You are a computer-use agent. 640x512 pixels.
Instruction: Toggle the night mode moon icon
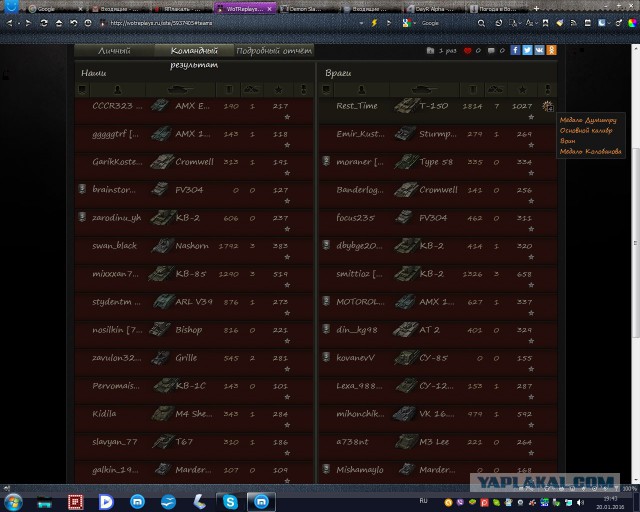(x=602, y=23)
